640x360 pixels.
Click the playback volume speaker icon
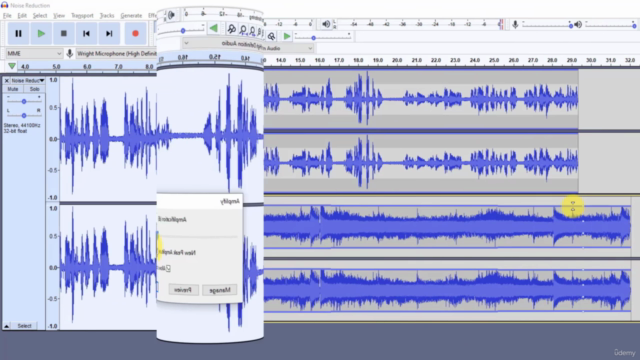[x=578, y=25]
